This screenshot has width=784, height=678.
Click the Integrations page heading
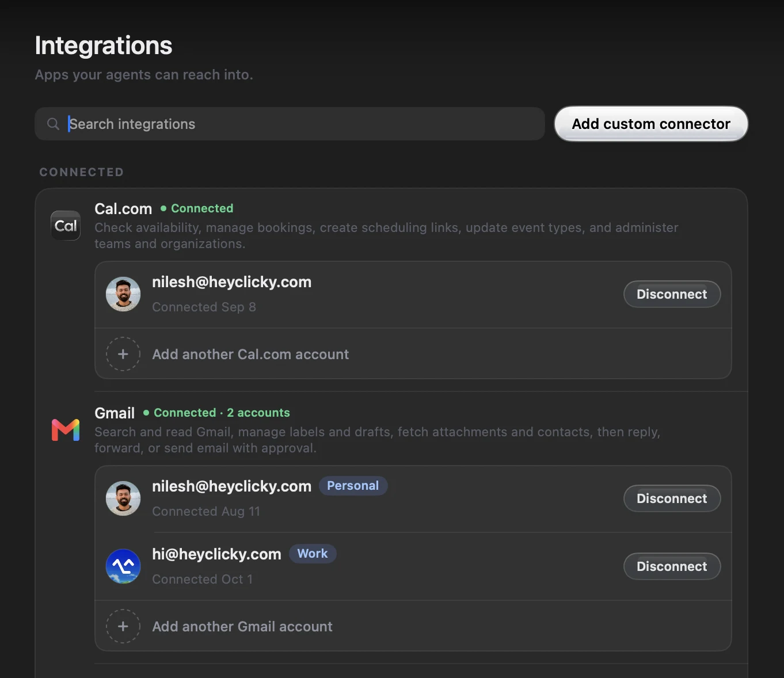pos(104,45)
